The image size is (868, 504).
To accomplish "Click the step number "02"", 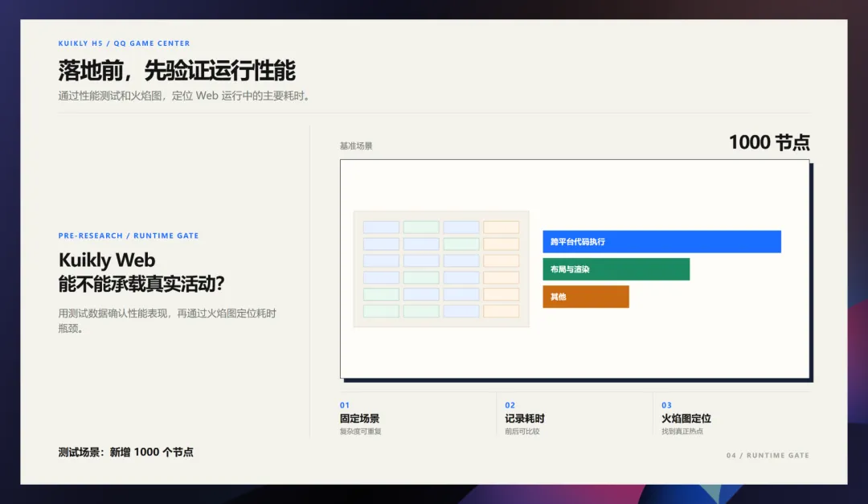I will (510, 405).
